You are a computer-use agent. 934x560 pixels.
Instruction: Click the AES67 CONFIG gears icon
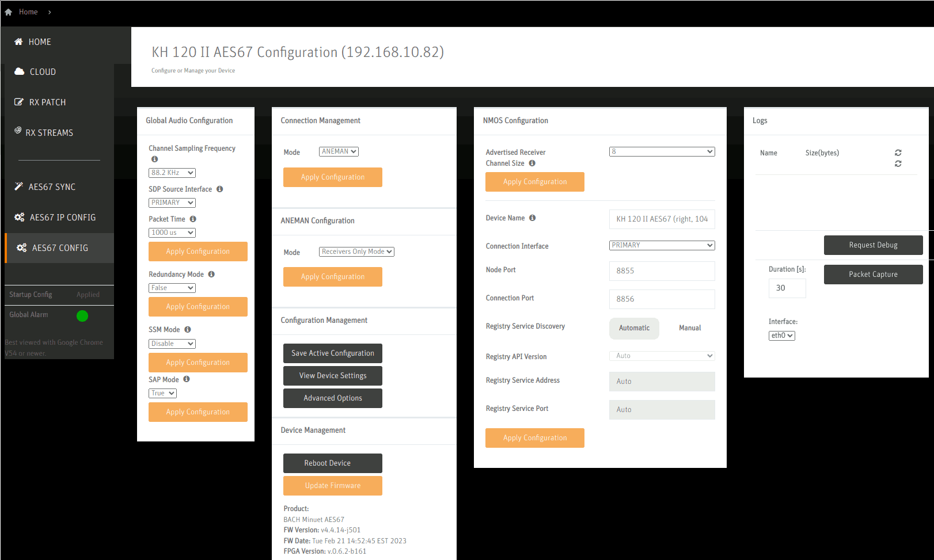coord(22,247)
